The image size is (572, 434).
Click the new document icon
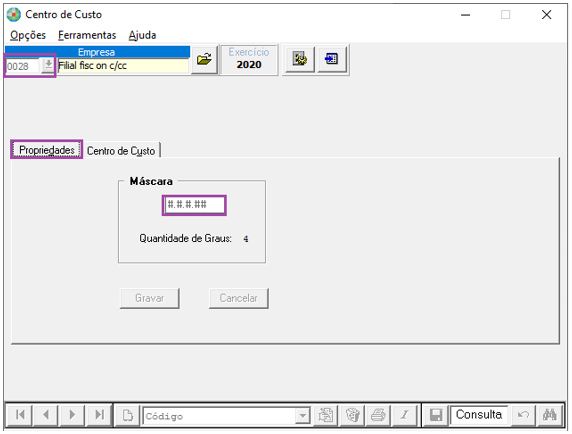(128, 415)
